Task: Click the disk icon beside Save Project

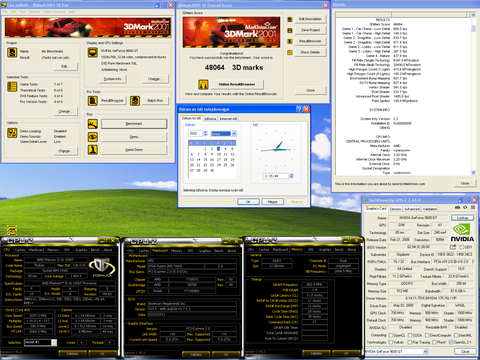Action: (290, 30)
